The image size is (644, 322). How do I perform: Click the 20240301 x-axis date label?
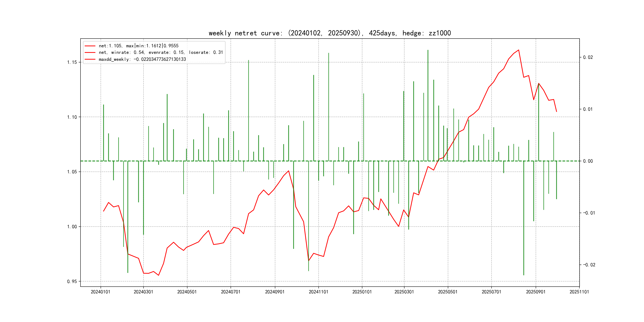(143, 292)
